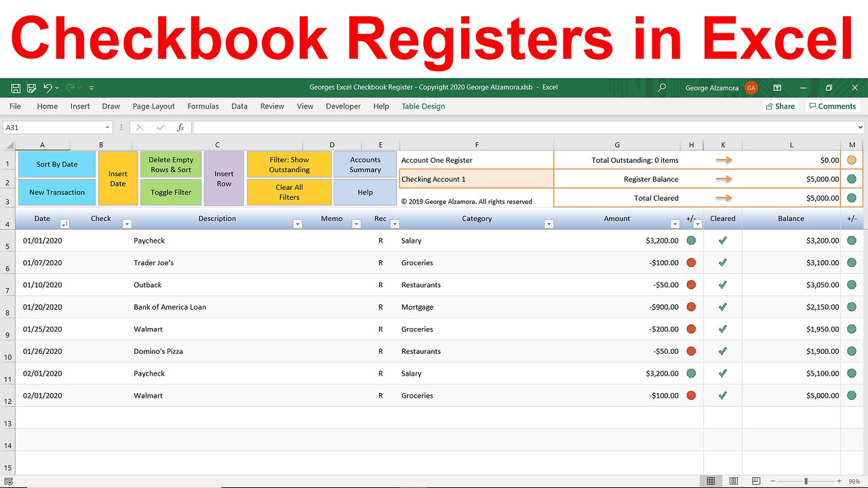Open Ribbon Display Options

click(x=777, y=87)
